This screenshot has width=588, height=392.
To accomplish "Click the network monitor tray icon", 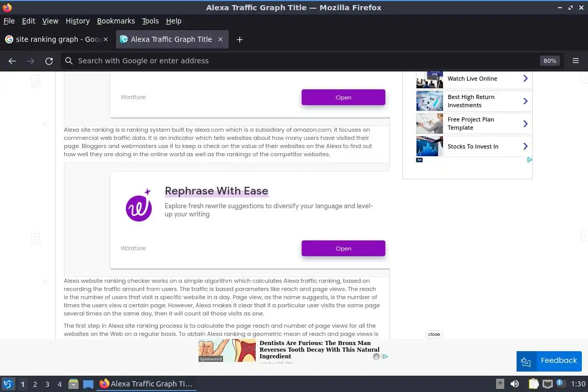I will tap(548, 384).
